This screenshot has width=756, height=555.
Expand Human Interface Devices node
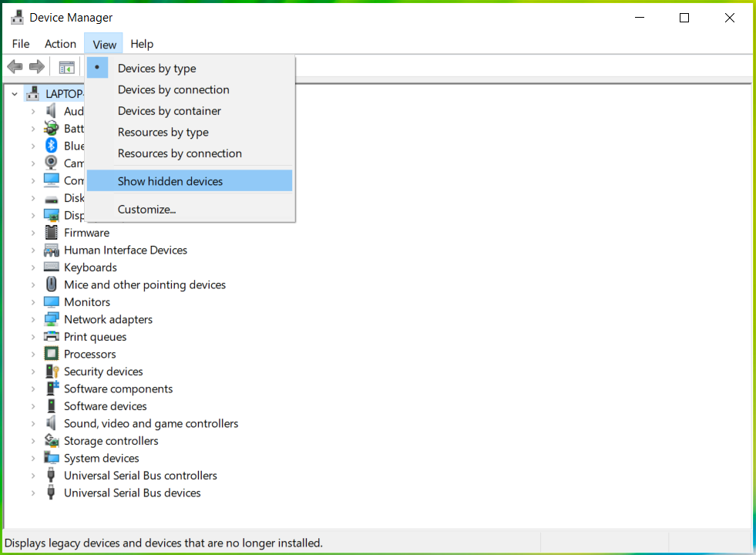click(33, 251)
